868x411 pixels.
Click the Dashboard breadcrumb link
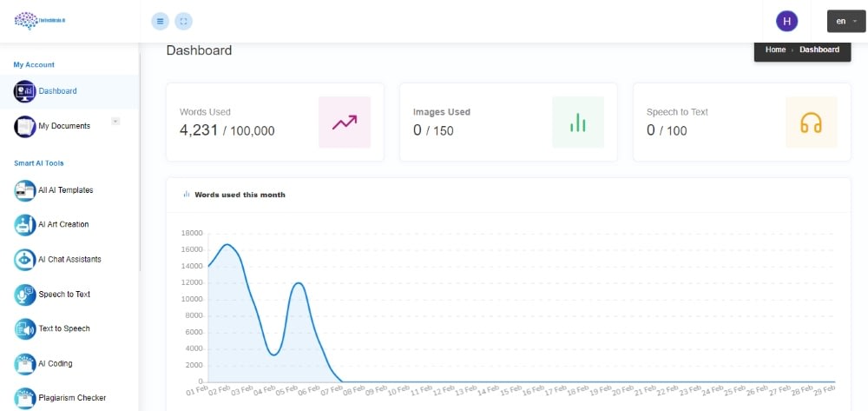819,50
